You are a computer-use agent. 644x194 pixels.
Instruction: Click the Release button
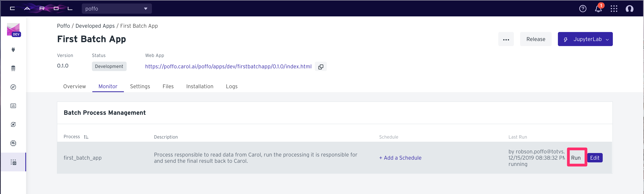click(536, 39)
